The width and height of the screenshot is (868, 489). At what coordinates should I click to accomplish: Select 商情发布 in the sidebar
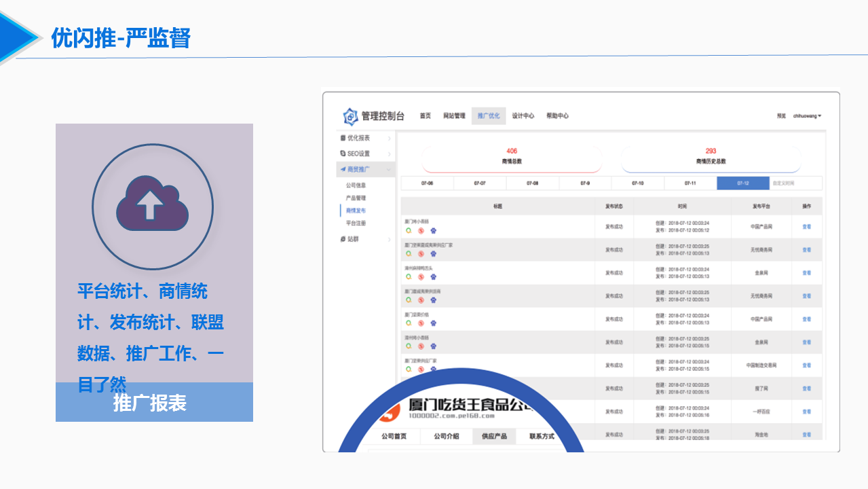(356, 211)
